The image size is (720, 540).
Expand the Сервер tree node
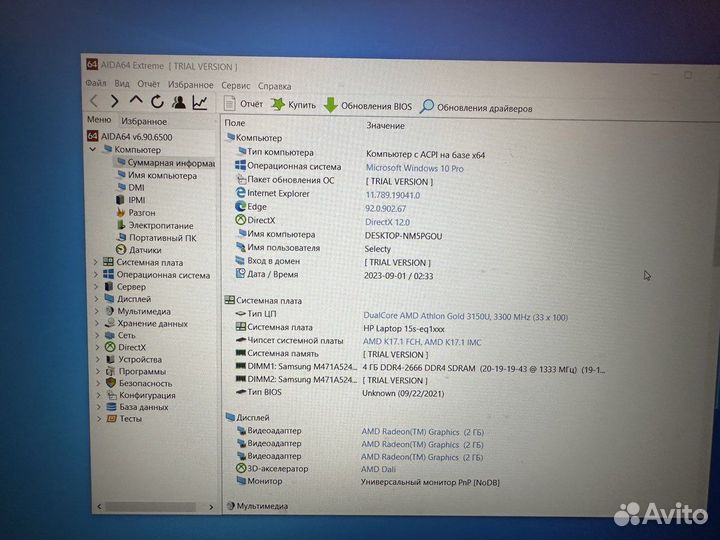[96, 287]
